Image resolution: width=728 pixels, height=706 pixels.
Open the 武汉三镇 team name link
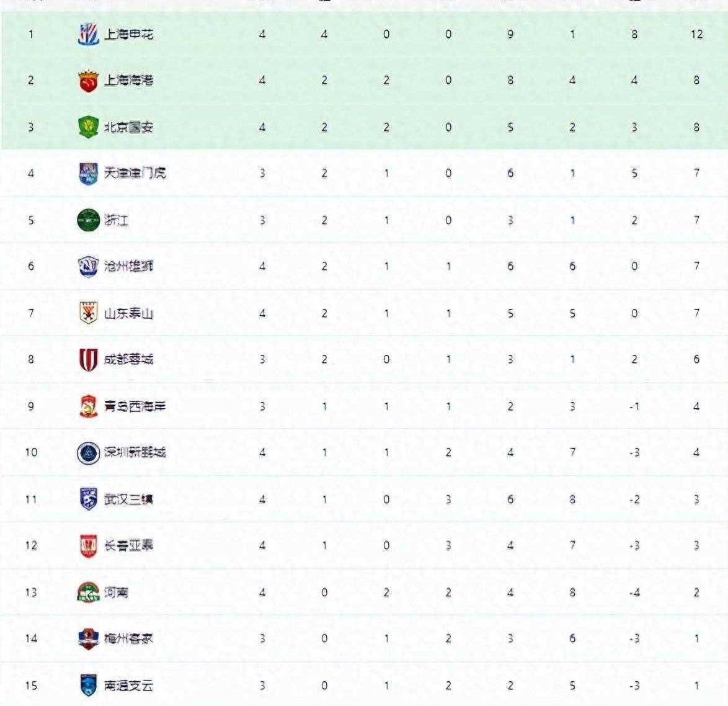[128, 500]
